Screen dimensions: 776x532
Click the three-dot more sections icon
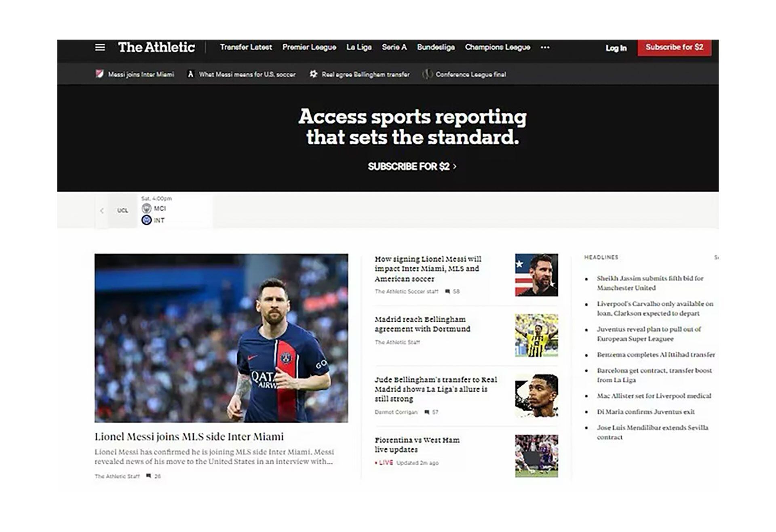[x=545, y=47]
